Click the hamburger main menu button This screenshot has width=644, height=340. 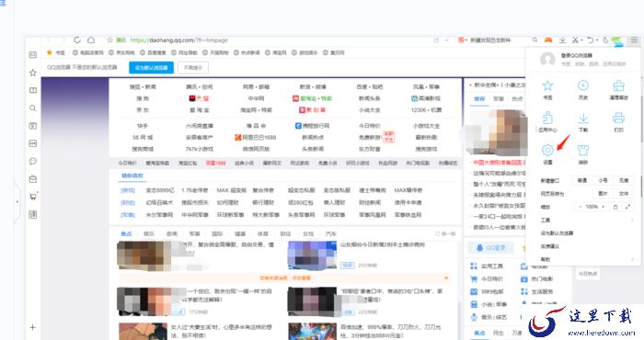634,40
